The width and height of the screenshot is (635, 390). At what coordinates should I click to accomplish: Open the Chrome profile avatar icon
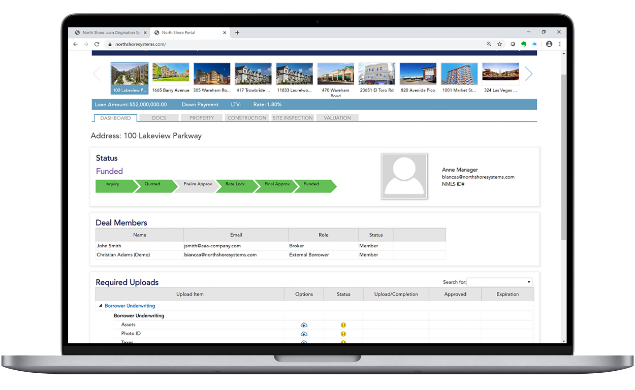(549, 44)
